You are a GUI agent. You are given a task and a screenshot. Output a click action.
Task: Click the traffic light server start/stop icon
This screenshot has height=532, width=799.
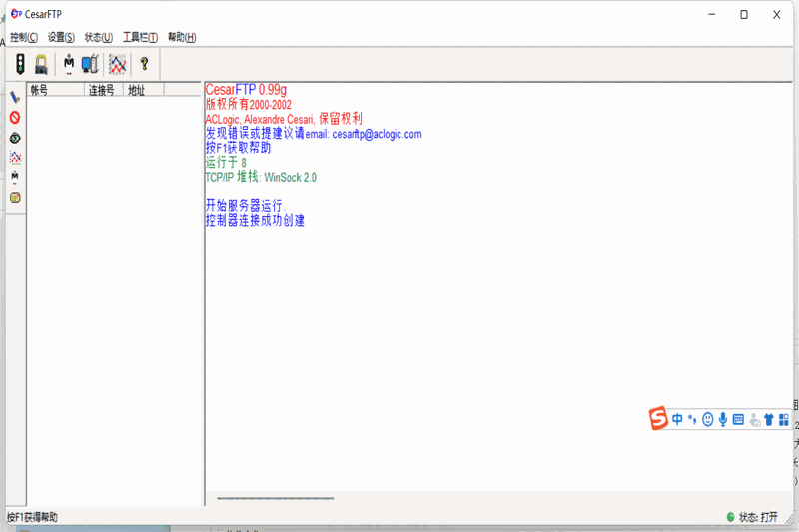point(20,64)
